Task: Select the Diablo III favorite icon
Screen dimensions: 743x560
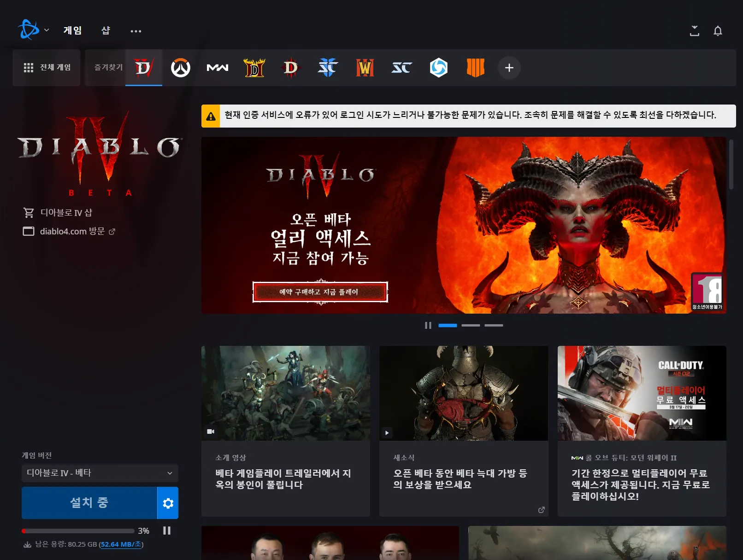Action: point(291,68)
